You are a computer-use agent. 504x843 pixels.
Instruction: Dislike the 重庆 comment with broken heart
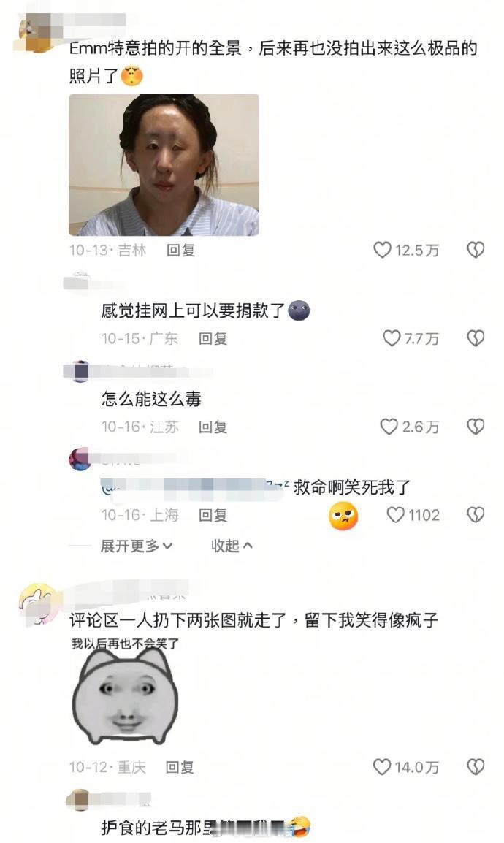pos(476,766)
